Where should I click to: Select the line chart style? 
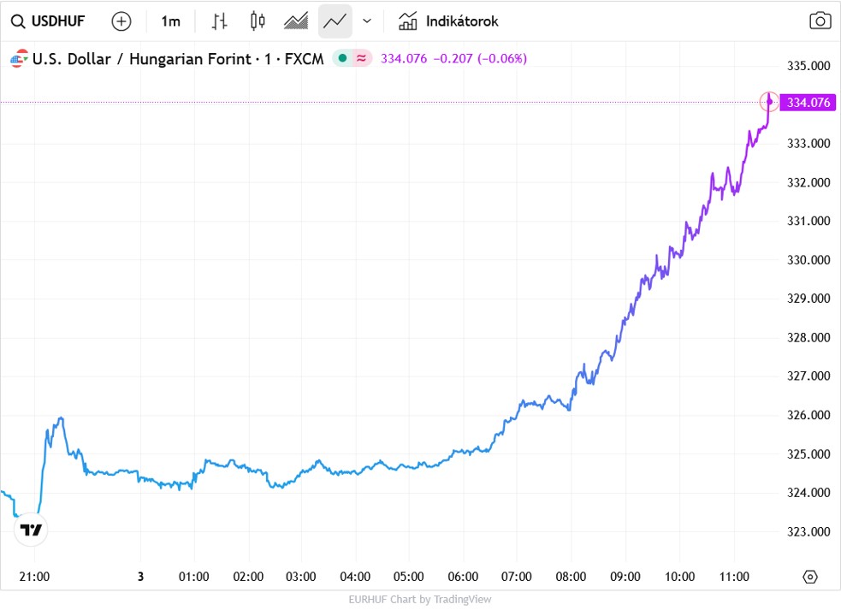click(x=335, y=21)
